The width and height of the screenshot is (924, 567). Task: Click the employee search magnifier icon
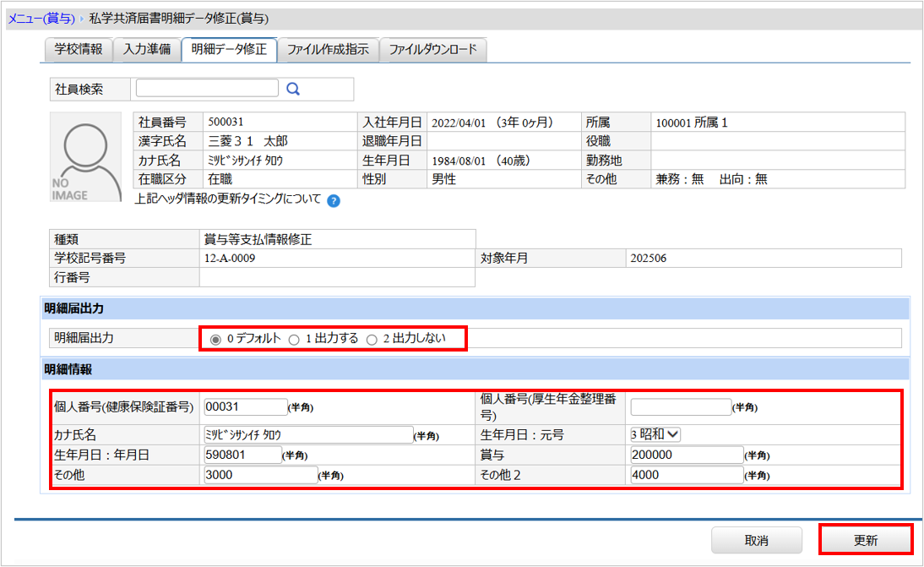pyautogui.click(x=293, y=89)
